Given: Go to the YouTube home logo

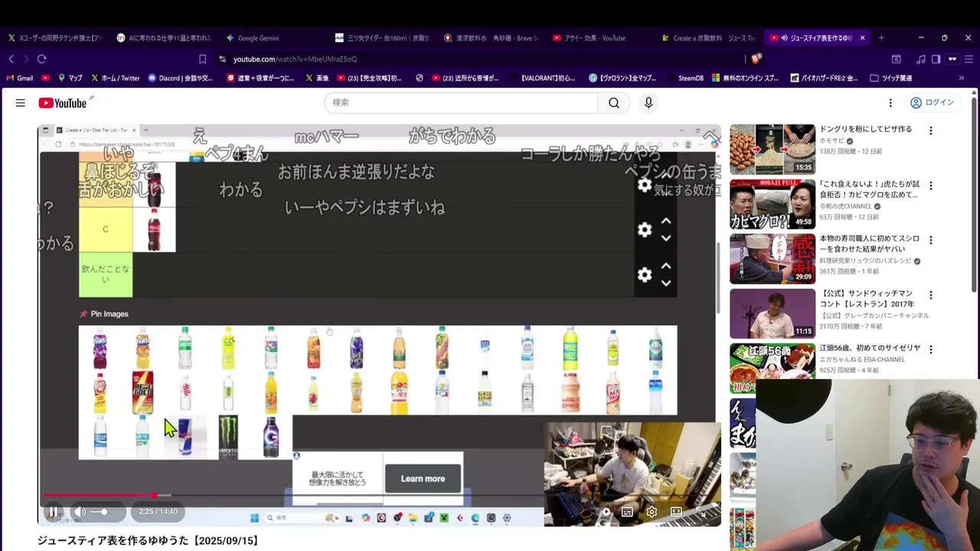Looking at the screenshot, I should 64,103.
